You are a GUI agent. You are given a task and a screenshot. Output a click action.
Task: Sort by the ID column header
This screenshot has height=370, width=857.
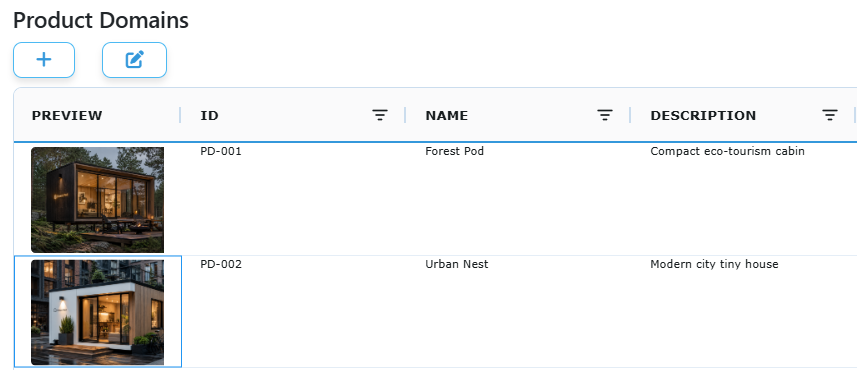(209, 115)
